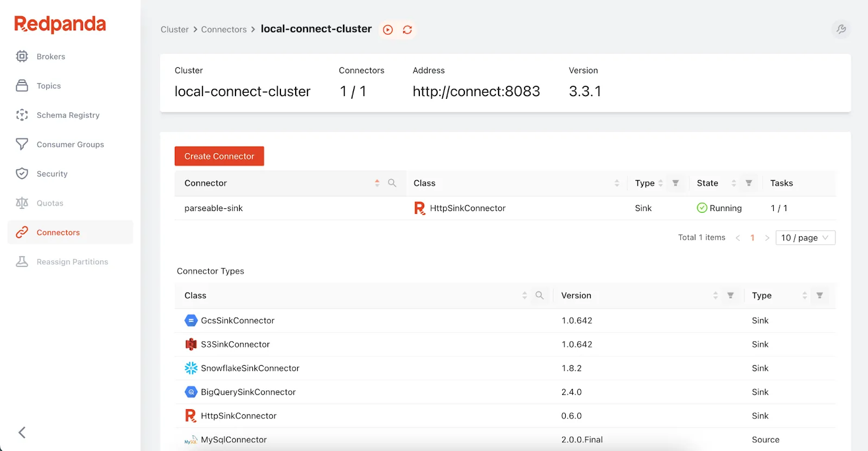Go to the previous page of connectors
This screenshot has width=868, height=451.
point(738,238)
